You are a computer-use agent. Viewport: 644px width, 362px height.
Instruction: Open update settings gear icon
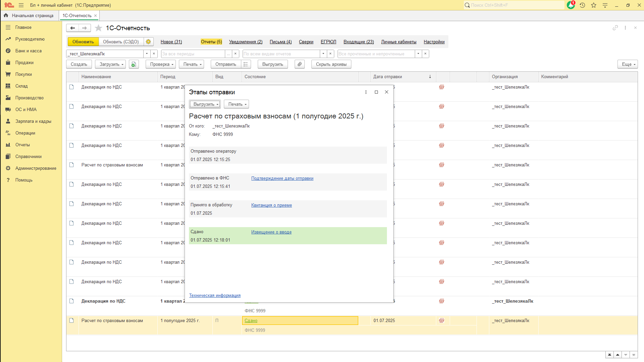coord(148,42)
